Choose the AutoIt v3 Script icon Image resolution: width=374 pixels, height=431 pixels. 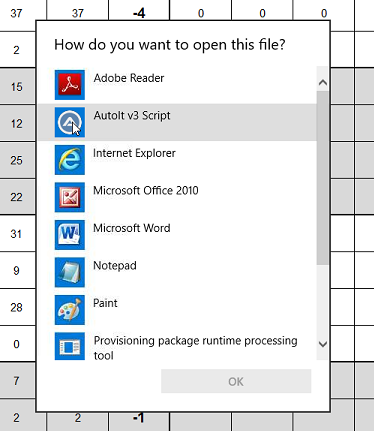(x=70, y=122)
